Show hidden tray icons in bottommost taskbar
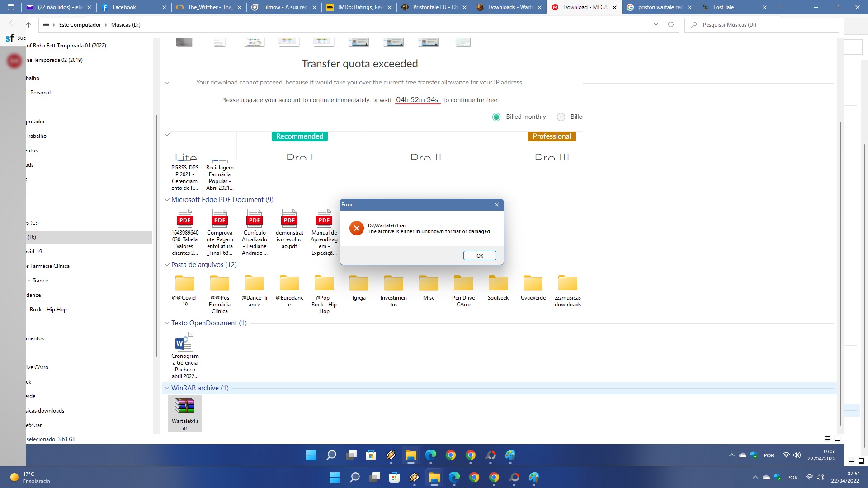The image size is (868, 488). pos(755,478)
